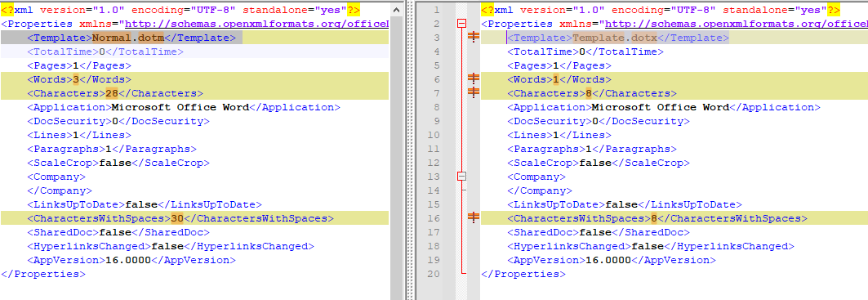Click the DocSecurity line in left pane
Viewport: 868px width, 300px height.
pos(118,121)
